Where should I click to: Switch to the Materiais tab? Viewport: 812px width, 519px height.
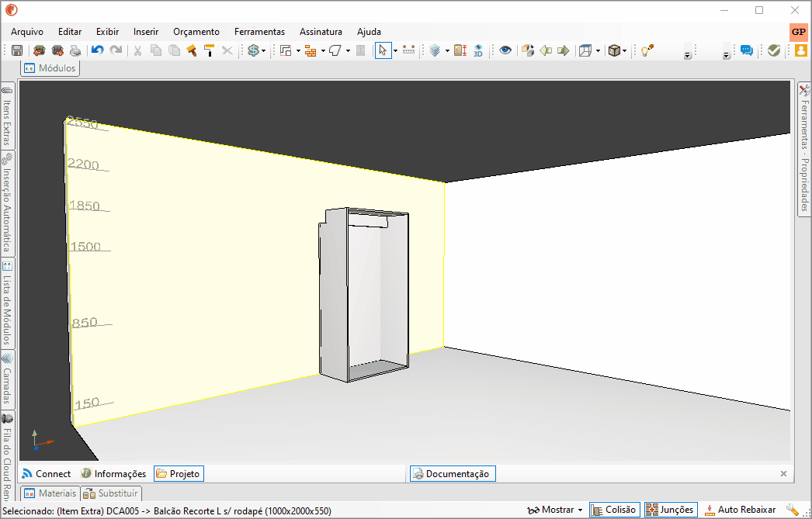click(x=50, y=493)
